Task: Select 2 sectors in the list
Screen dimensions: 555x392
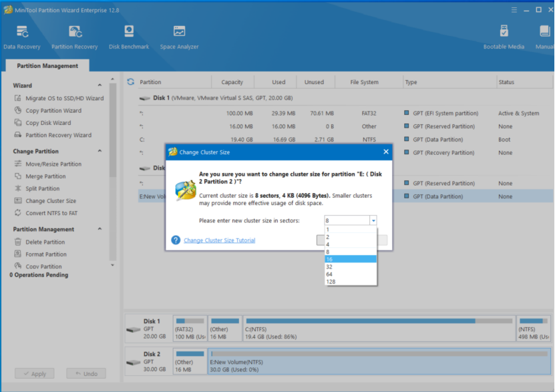Action: [x=351, y=236]
